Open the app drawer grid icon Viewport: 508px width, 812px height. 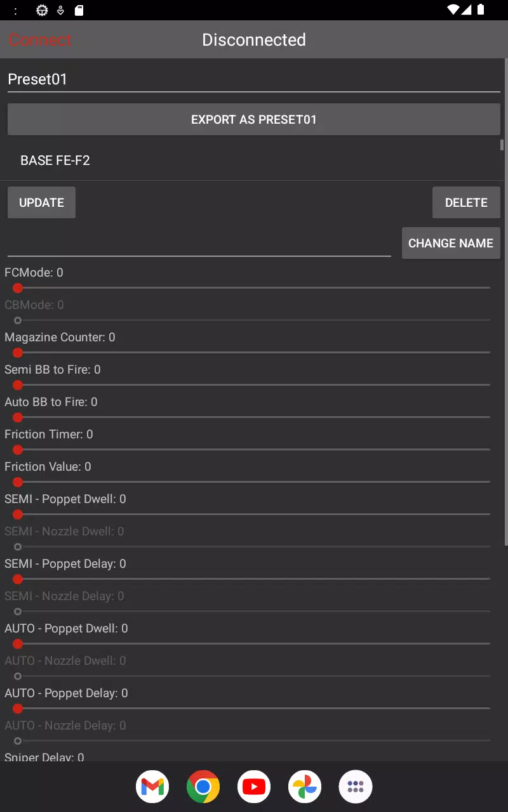[356, 787]
